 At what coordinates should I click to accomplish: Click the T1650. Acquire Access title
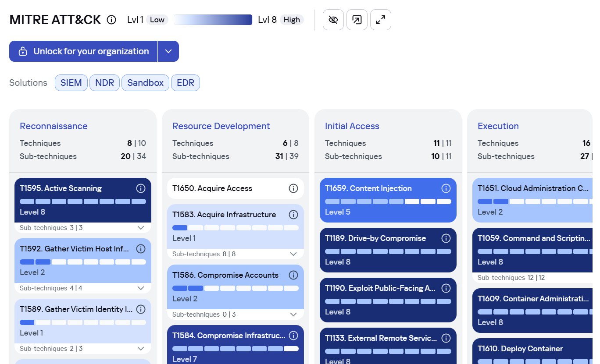212,188
